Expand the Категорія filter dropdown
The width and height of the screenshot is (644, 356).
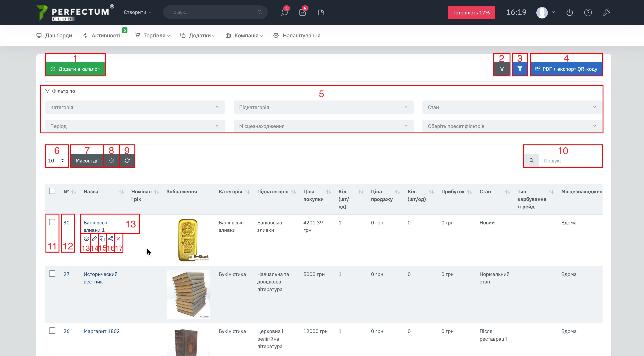point(135,107)
